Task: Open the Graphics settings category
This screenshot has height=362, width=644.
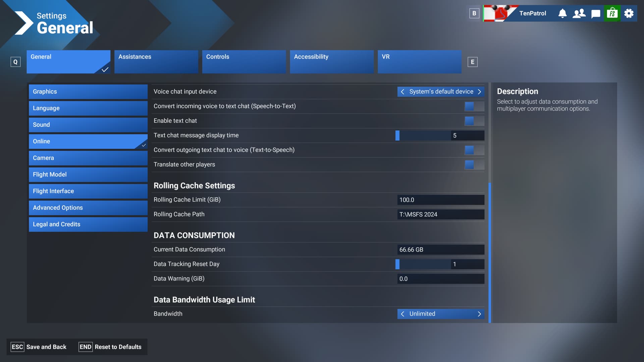Action: tap(88, 92)
